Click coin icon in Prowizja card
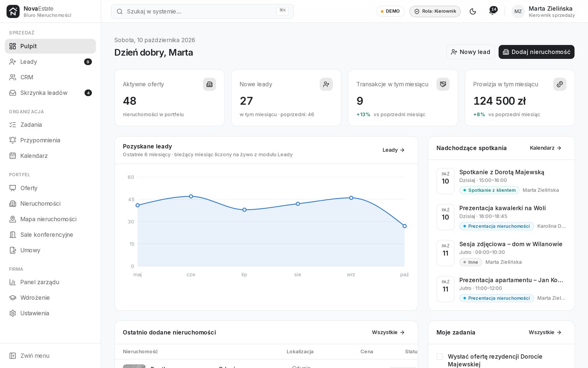The width and height of the screenshot is (588, 368). (560, 84)
